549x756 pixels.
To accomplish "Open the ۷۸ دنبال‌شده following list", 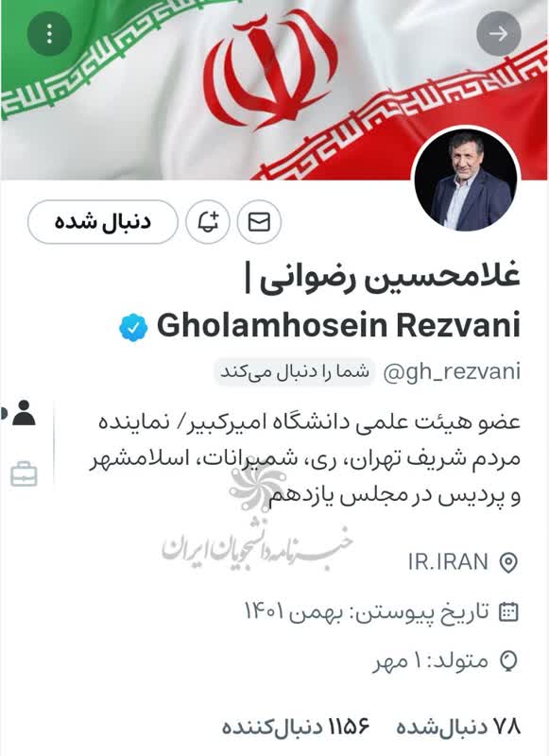I will coord(458,727).
